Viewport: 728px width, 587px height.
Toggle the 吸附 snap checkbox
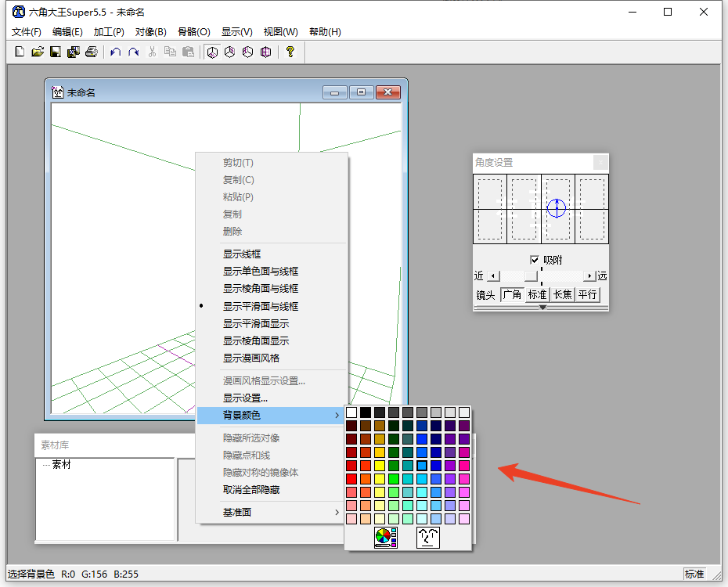pyautogui.click(x=535, y=260)
